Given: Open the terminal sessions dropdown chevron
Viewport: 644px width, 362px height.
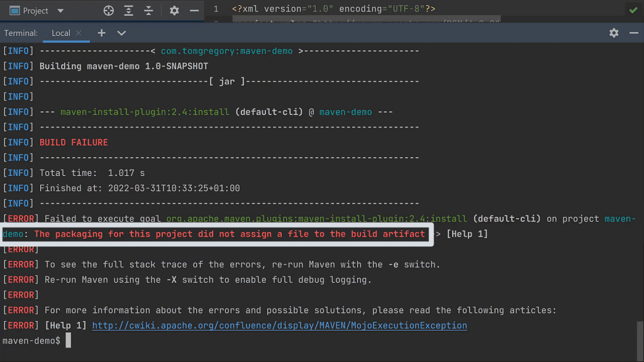Looking at the screenshot, I should coord(121,33).
